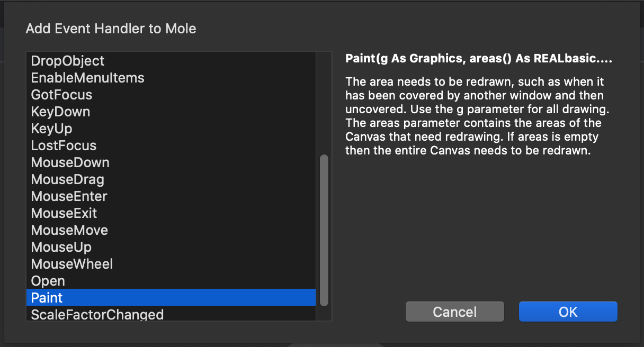Confirm with the OK button
This screenshot has width=644, height=347.
click(568, 312)
